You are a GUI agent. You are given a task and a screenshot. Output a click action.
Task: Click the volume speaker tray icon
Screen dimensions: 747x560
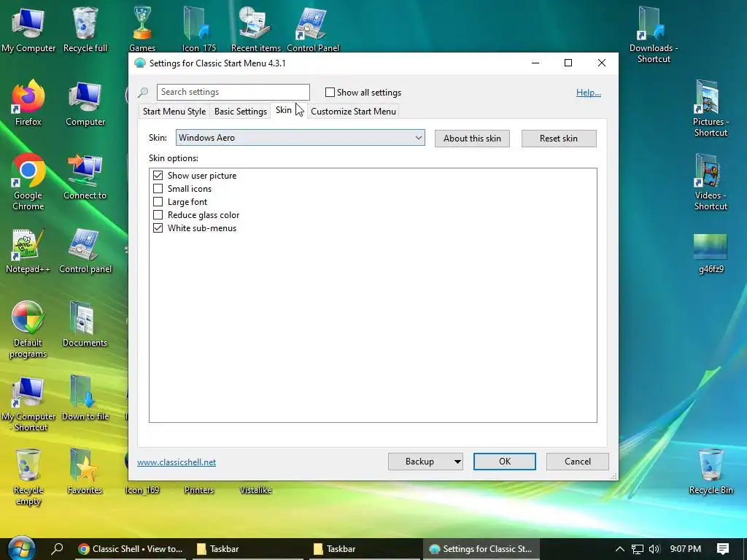pos(654,549)
